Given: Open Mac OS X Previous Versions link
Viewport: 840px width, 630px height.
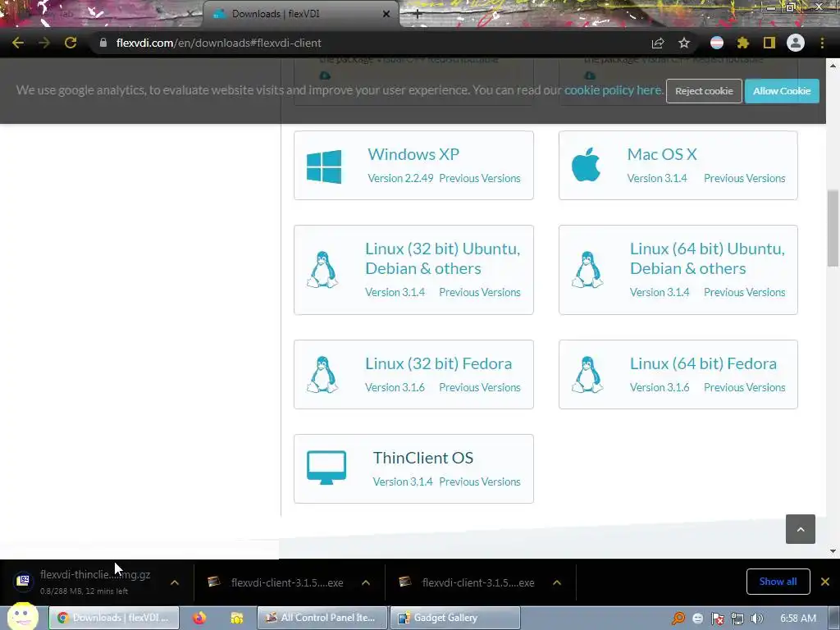Looking at the screenshot, I should (744, 178).
